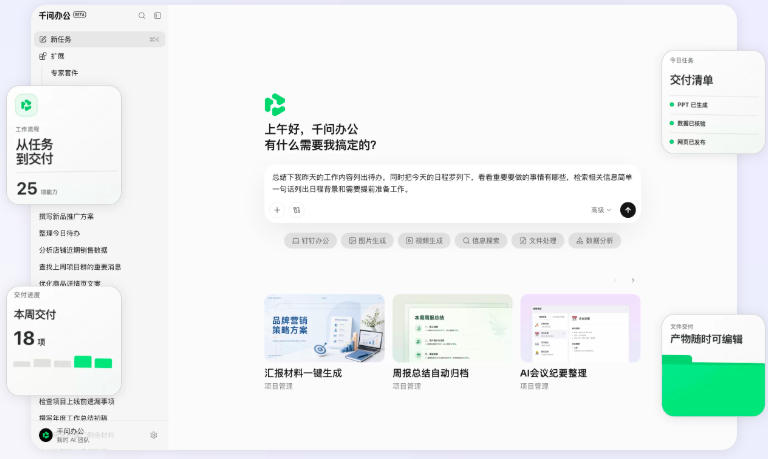Screen dimensions: 768x459
Task: Open the 高级 mode dropdown
Action: pyautogui.click(x=601, y=210)
